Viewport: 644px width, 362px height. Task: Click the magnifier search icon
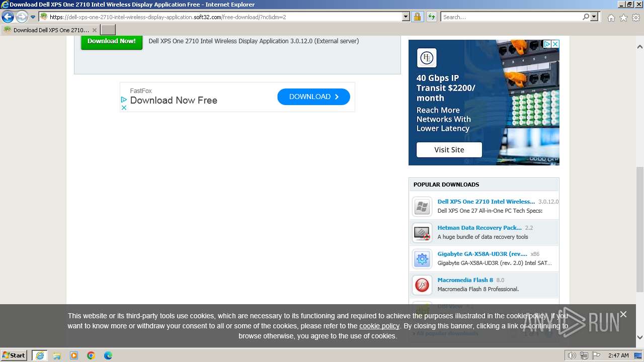586,17
